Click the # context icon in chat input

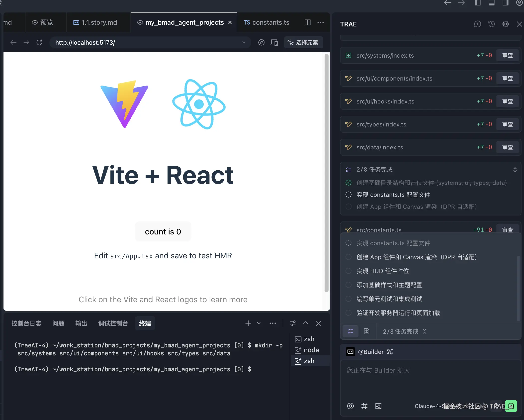tap(364, 406)
